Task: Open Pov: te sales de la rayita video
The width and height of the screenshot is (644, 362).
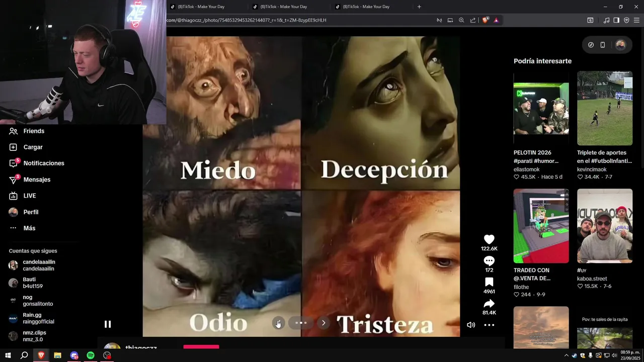Action: [605, 327]
